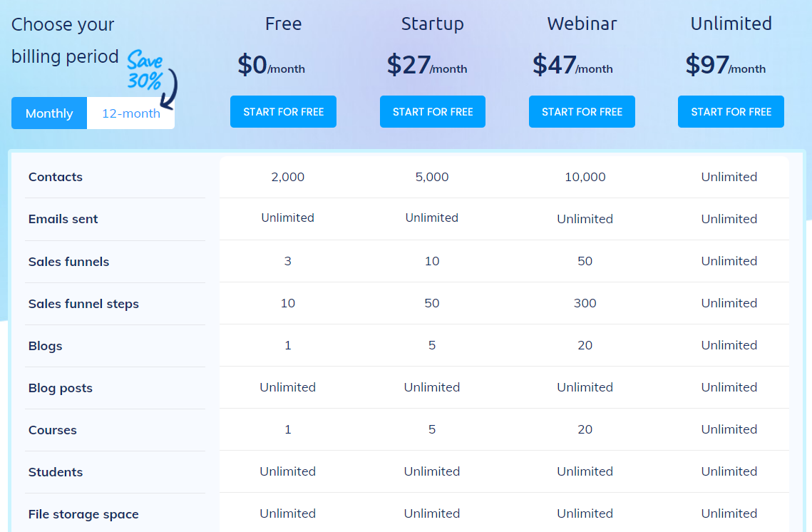Screen dimensions: 812x532
Task: Select the 12-month billing option
Action: 131,113
